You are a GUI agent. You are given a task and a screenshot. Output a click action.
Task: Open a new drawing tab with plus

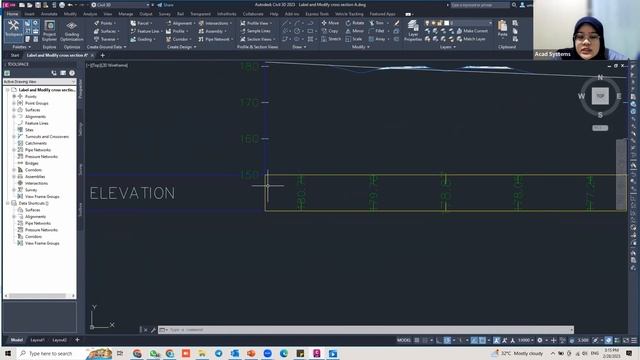[x=102, y=55]
